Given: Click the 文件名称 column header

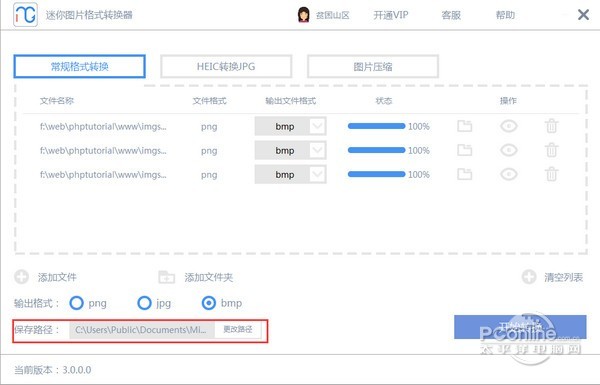Looking at the screenshot, I should click(x=57, y=101).
